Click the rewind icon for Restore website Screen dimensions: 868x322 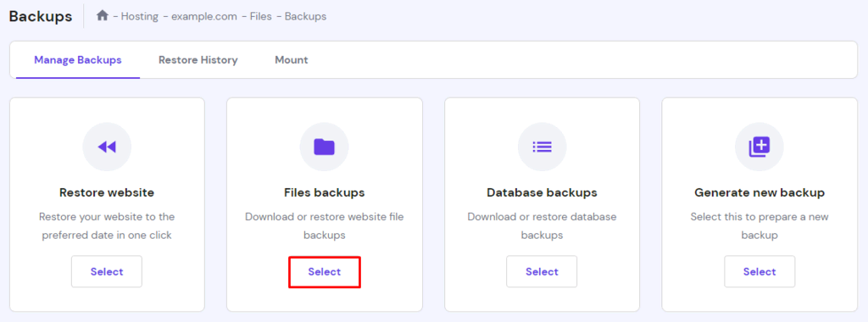point(107,147)
